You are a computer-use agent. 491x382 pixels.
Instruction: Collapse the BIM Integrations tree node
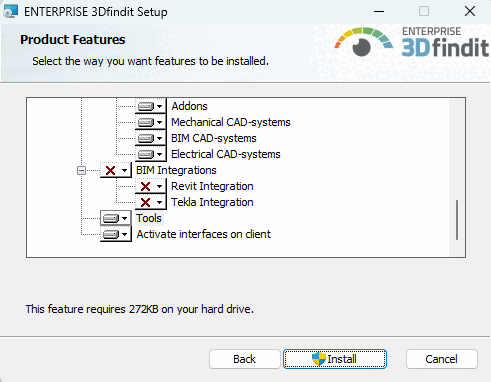tap(81, 171)
